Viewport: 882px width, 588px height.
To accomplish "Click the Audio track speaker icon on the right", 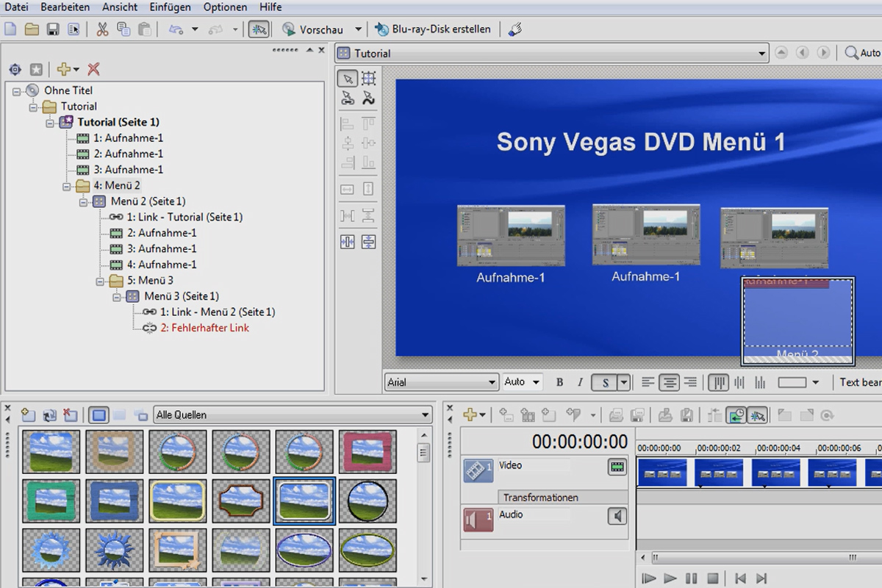I will click(617, 517).
